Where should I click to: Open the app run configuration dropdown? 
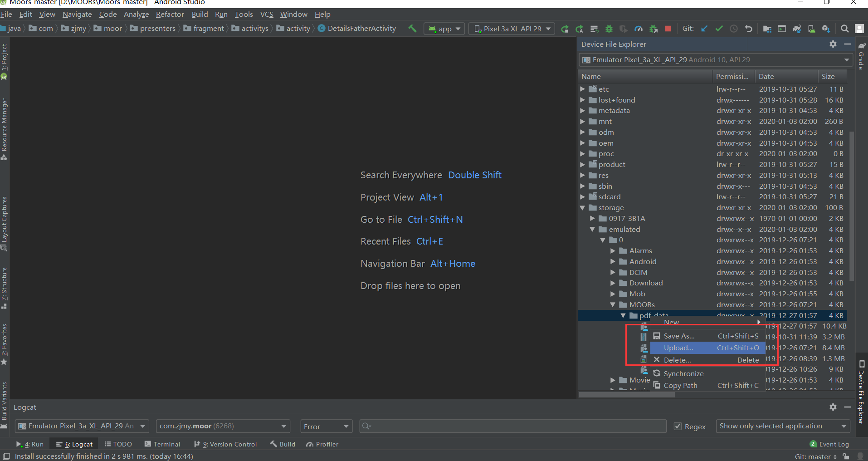point(444,29)
